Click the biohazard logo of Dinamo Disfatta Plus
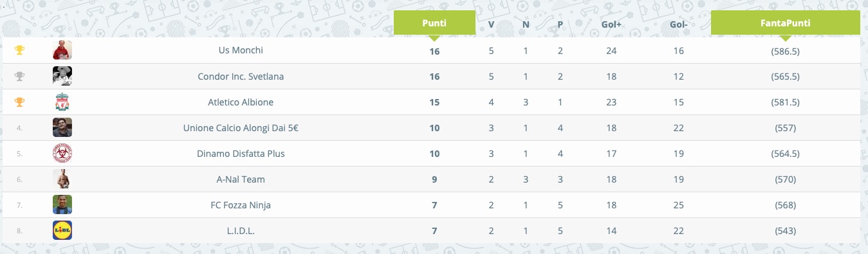This screenshot has width=868, height=254. 62,153
